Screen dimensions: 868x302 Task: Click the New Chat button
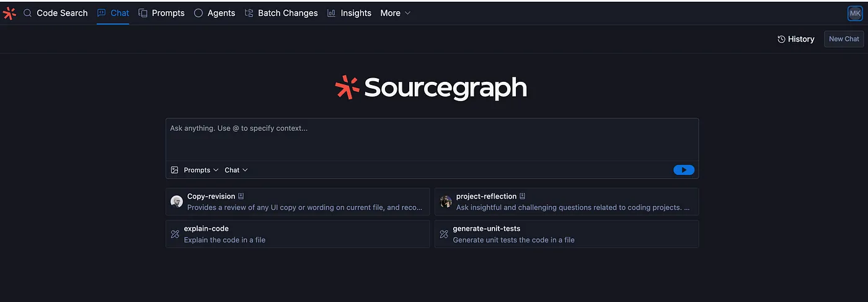coord(844,39)
